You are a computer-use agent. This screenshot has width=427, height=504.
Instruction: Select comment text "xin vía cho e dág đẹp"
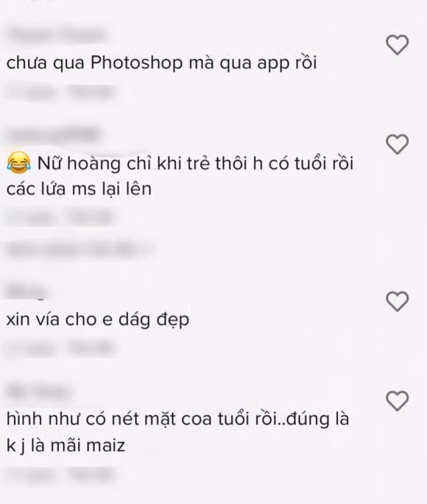(98, 320)
